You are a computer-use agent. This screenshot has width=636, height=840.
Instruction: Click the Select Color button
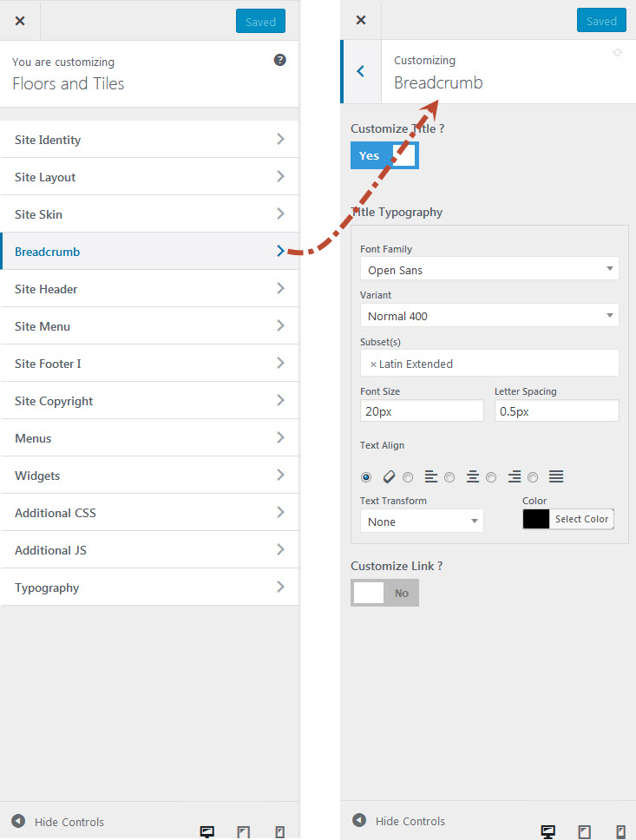pos(581,519)
